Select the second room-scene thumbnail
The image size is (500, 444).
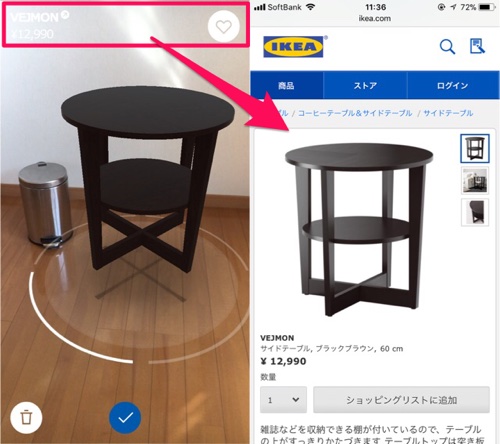[x=475, y=180]
